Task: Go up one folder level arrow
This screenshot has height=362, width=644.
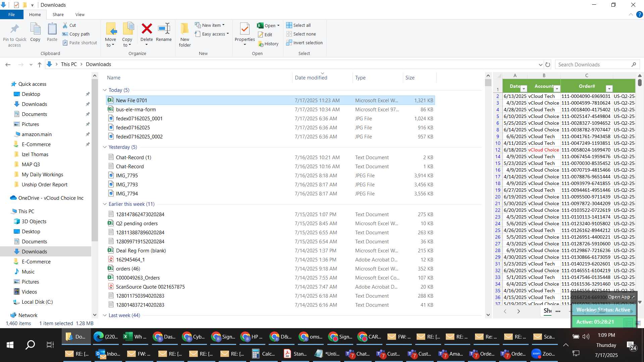Action: [40, 64]
